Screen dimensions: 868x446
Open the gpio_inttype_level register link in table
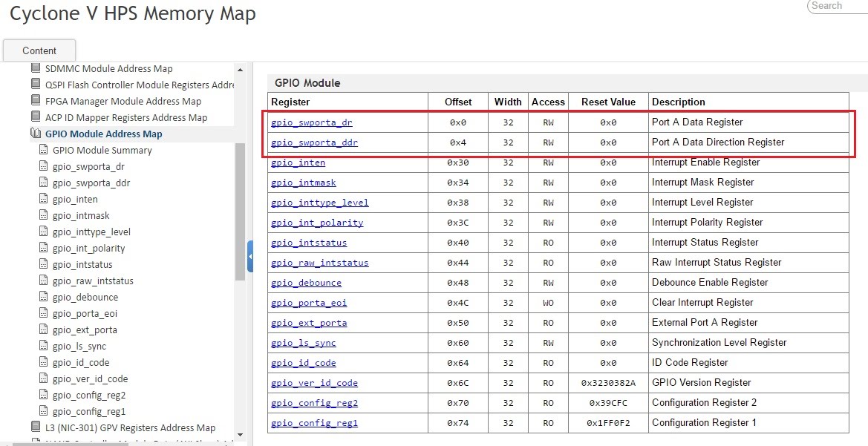319,202
